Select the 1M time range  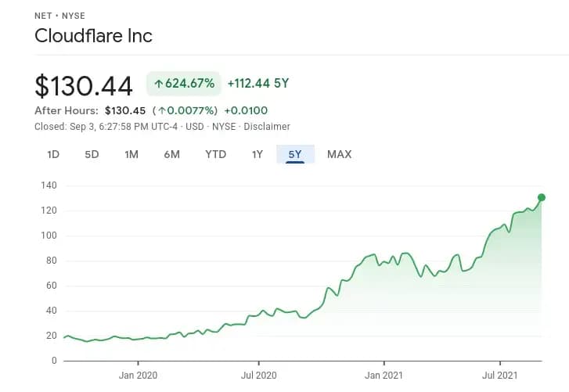[x=131, y=154]
